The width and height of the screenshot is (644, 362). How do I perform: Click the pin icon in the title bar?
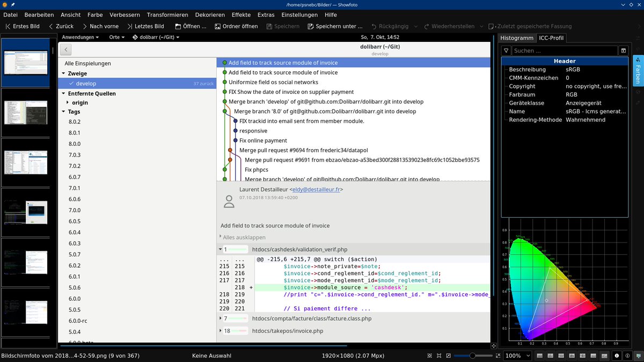pyautogui.click(x=13, y=4)
